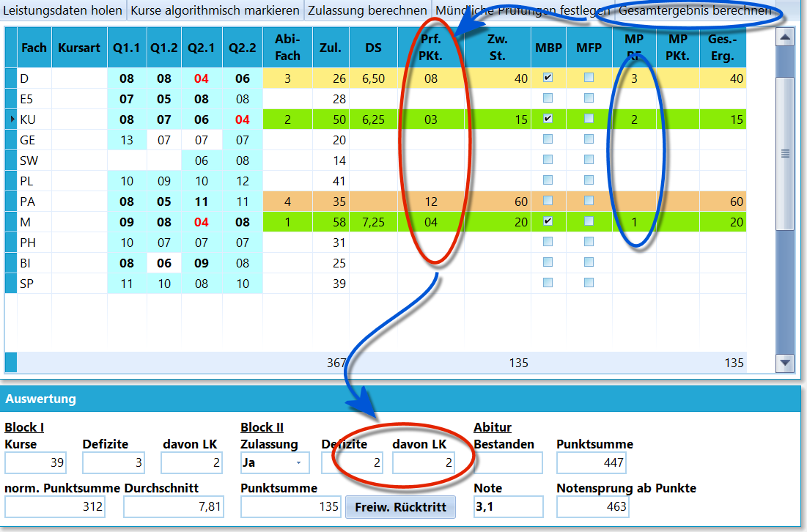Click the vertical scrollbar thumb of the table
Image resolution: width=807 pixels, height=532 pixels.
785,153
